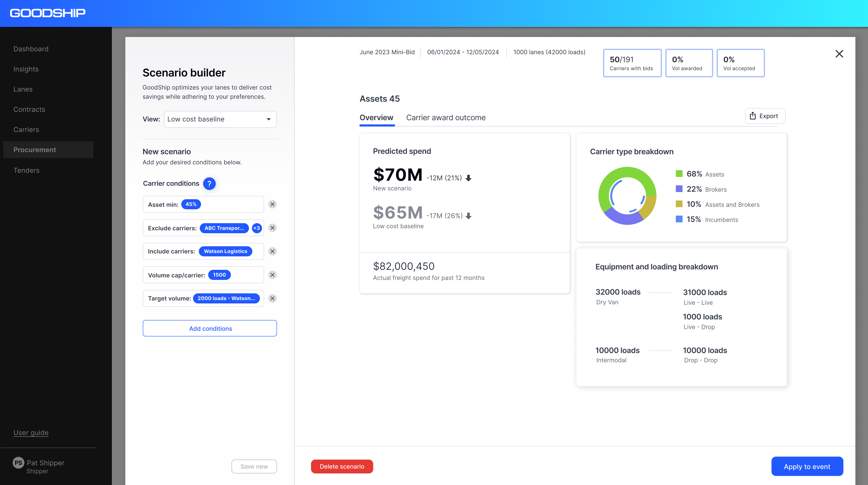This screenshot has height=485, width=868.
Task: Click the 1500 volume cap chip
Action: click(219, 275)
